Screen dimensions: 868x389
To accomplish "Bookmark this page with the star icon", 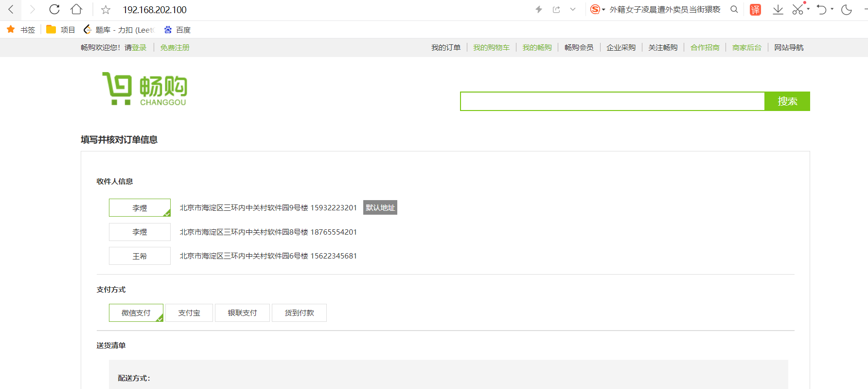I will 106,10.
